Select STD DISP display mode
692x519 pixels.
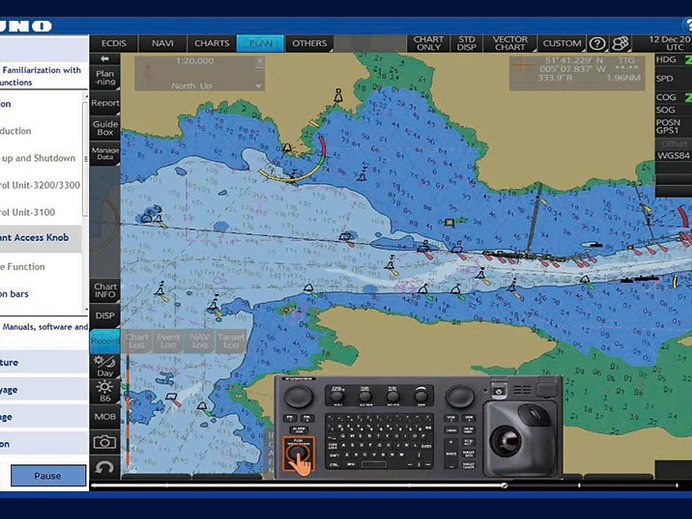click(x=466, y=43)
